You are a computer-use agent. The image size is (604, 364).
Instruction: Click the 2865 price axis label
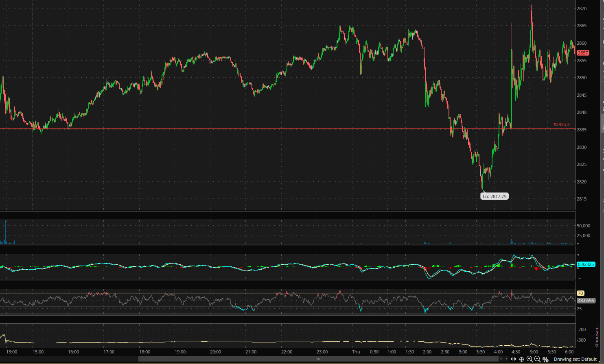point(582,26)
